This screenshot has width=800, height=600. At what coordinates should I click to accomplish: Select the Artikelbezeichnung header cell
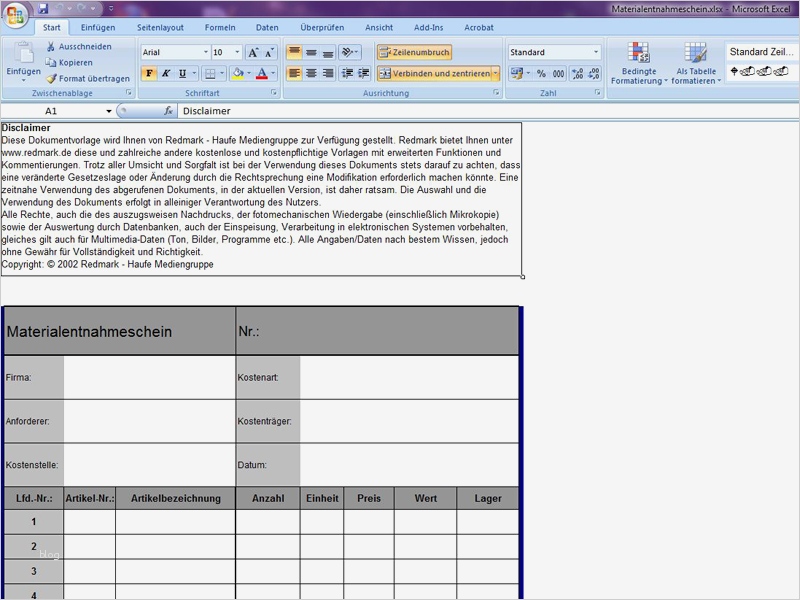tap(176, 498)
